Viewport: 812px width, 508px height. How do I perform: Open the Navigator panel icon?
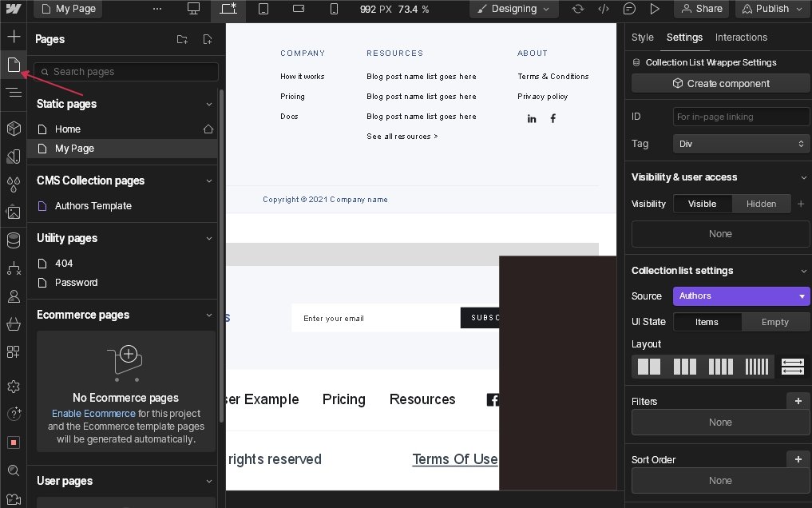tap(14, 93)
